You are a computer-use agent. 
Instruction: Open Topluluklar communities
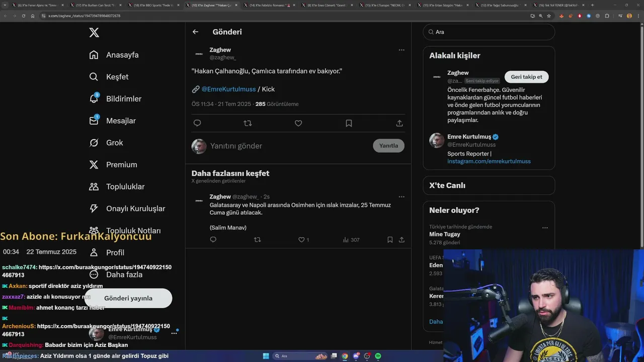(x=117, y=187)
